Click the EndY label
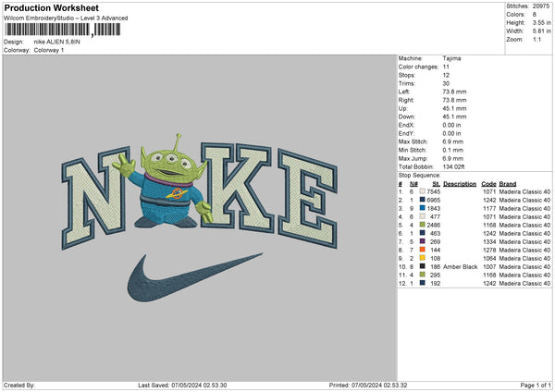 (x=406, y=133)
